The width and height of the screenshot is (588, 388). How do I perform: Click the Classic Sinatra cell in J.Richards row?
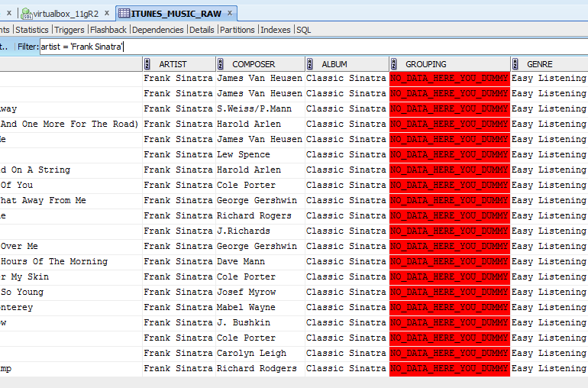click(347, 231)
